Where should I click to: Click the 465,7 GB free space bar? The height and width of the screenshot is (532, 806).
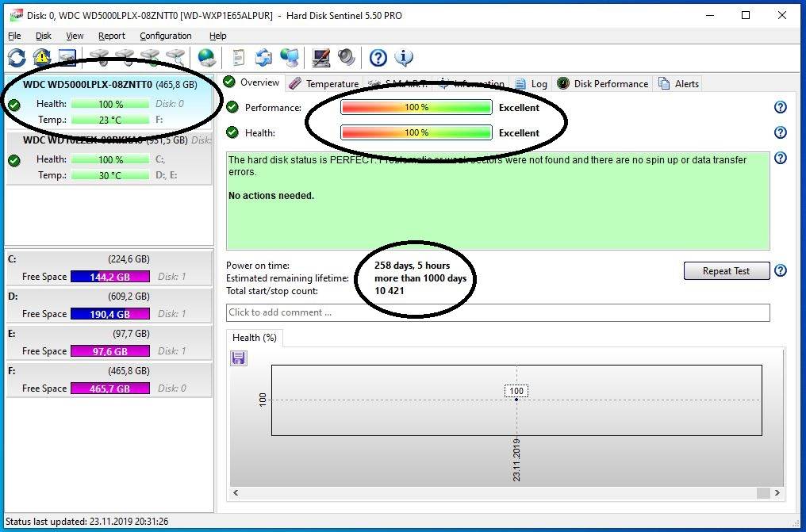110,388
